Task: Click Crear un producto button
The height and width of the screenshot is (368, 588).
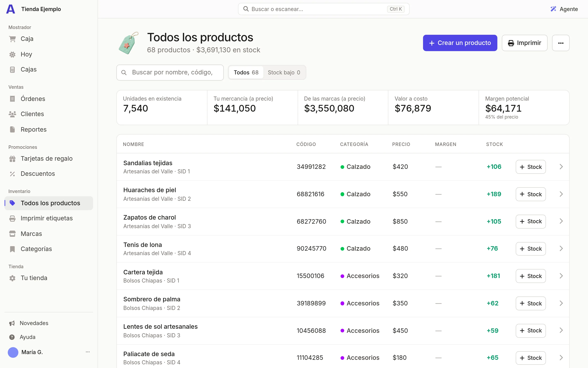Action: [460, 43]
